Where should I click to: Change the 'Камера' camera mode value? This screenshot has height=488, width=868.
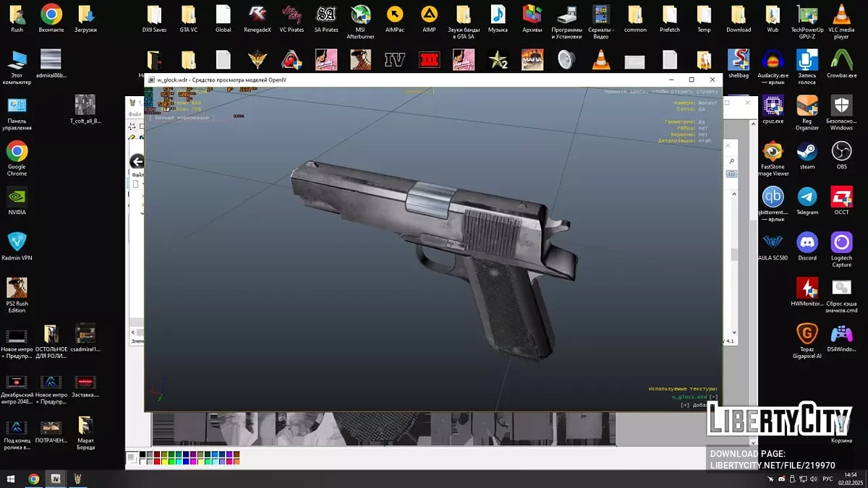[x=707, y=103]
